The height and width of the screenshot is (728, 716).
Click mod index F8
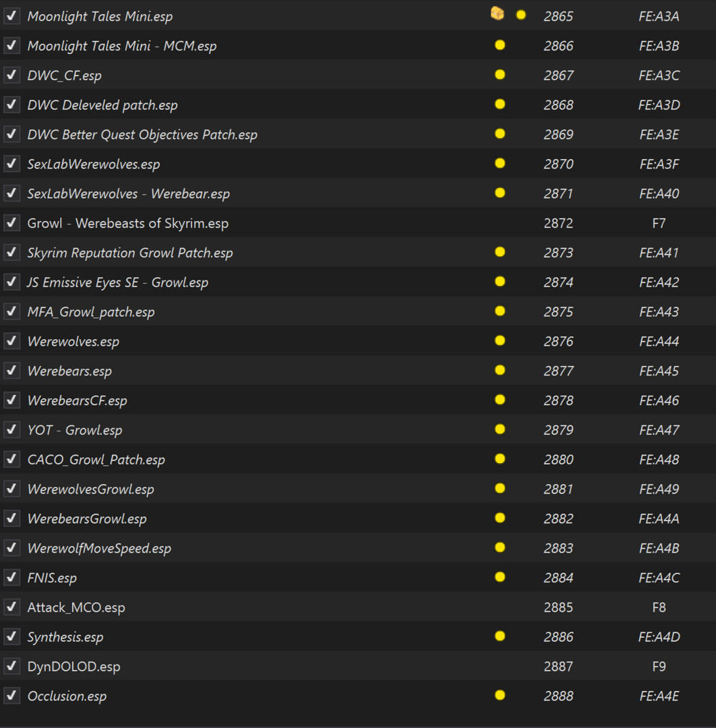659,607
